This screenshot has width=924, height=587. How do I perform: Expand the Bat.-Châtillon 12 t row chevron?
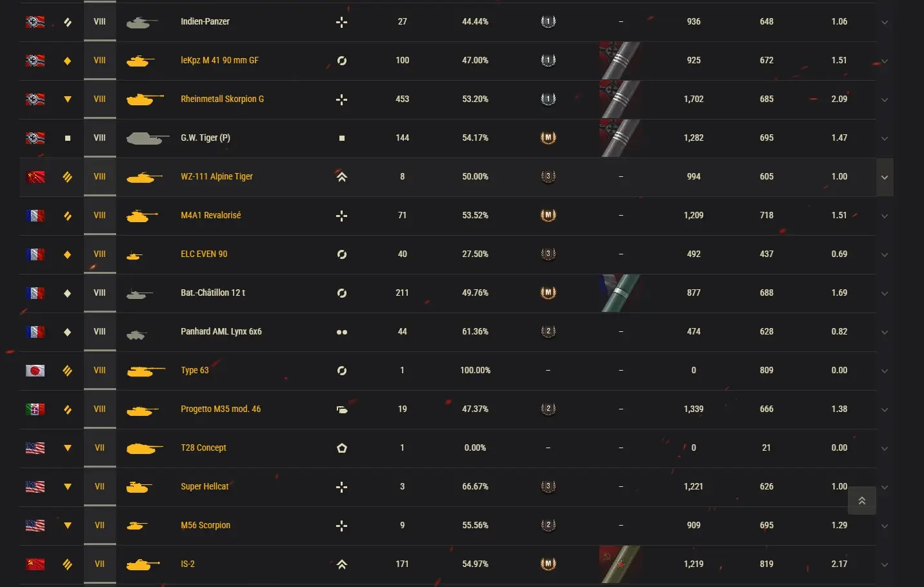(885, 293)
